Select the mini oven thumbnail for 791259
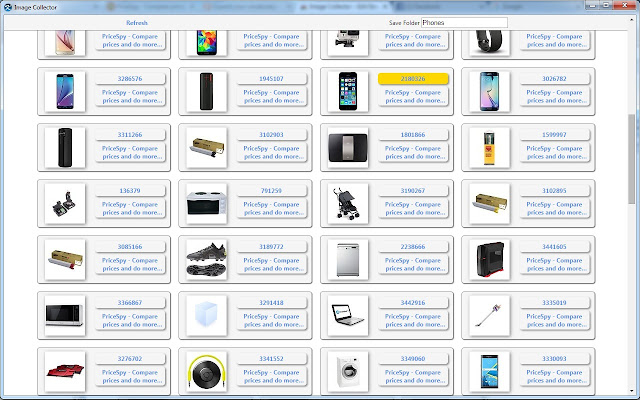Viewport: 640px width, 400px height. (x=207, y=203)
